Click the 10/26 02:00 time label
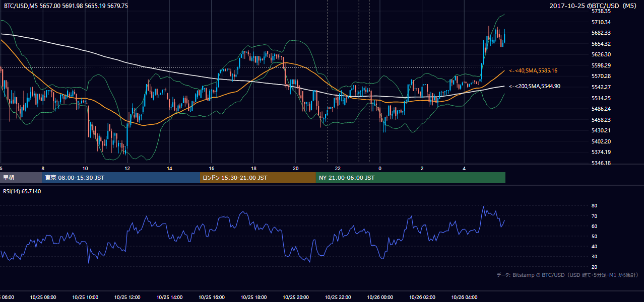 422,297
